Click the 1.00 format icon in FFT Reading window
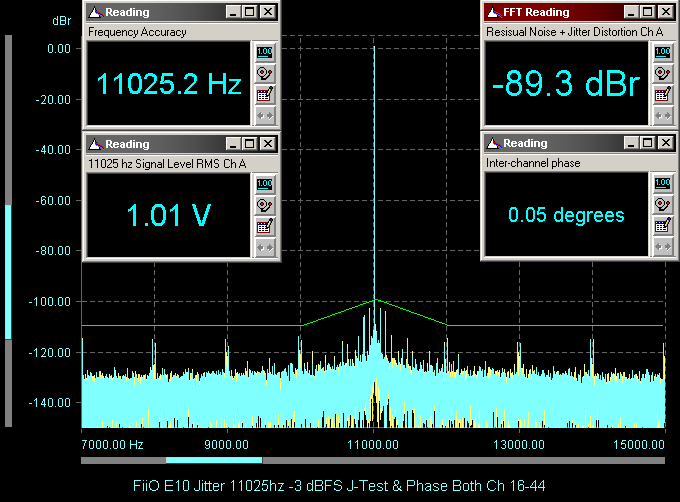680x502 pixels. click(661, 52)
